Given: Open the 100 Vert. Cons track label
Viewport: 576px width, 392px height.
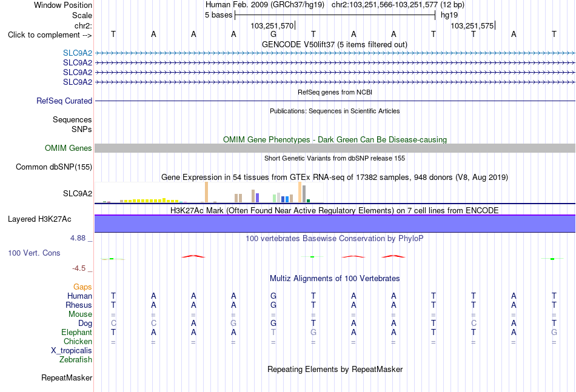Looking at the screenshot, I should pos(34,253).
